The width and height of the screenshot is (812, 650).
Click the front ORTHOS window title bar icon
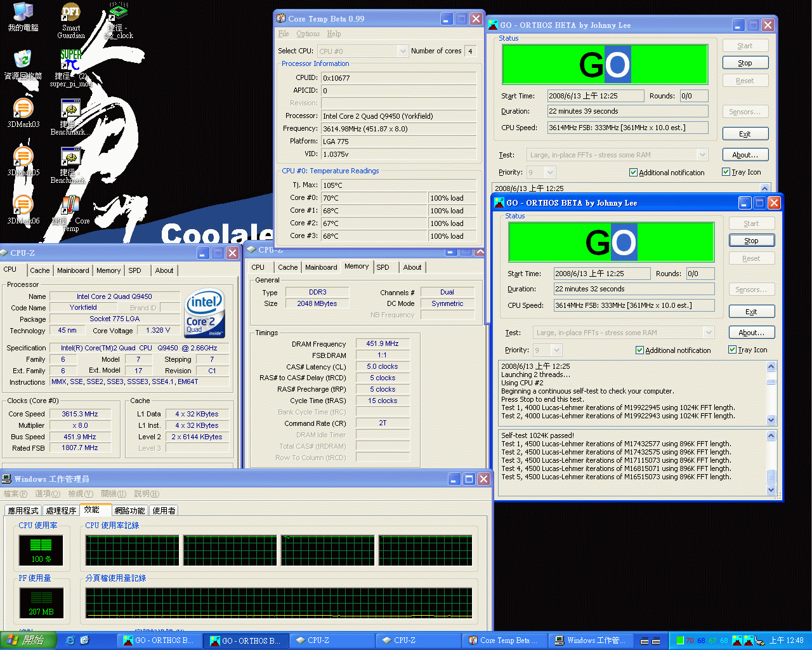[499, 202]
